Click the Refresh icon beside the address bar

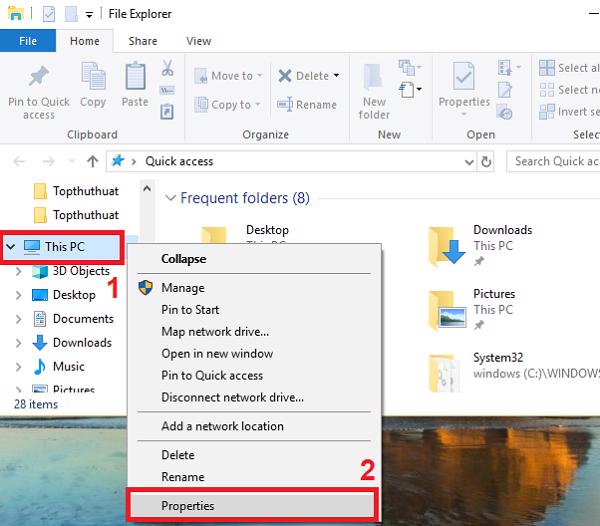[x=486, y=161]
